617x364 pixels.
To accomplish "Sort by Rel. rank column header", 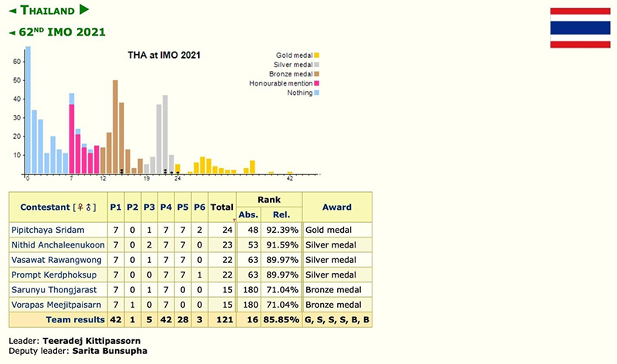I will click(x=282, y=214).
